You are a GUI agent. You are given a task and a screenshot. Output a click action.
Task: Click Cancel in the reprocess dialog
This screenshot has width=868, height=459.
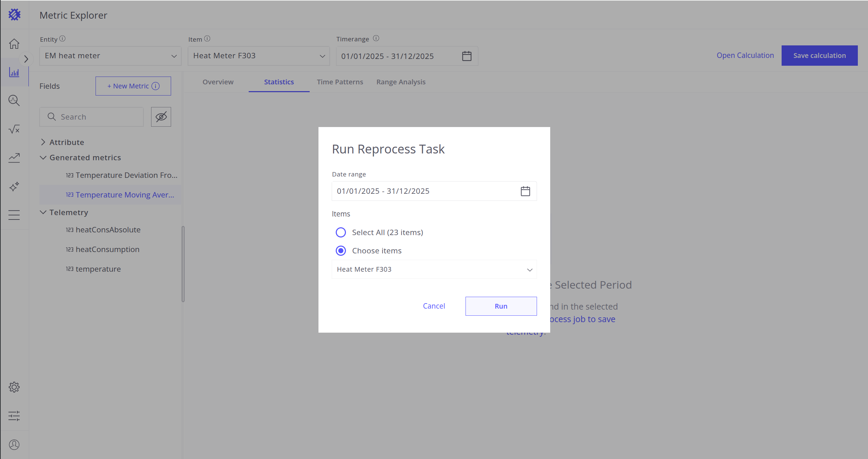[434, 306]
